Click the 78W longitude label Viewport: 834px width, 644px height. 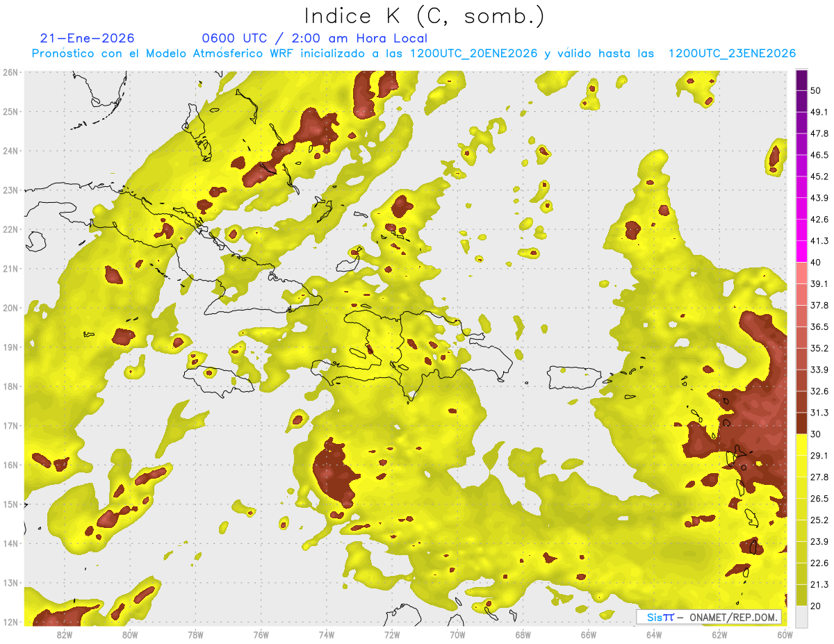point(195,634)
